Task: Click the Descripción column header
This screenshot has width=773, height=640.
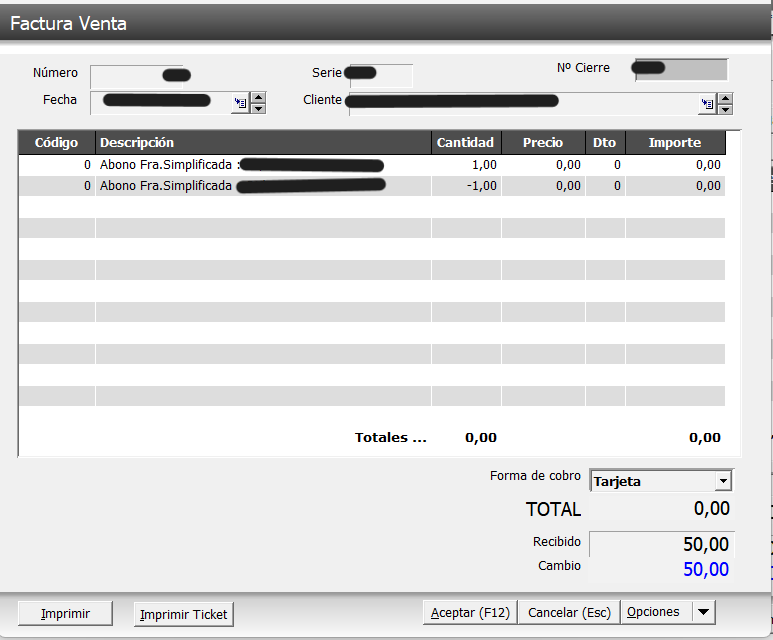Action: point(263,143)
